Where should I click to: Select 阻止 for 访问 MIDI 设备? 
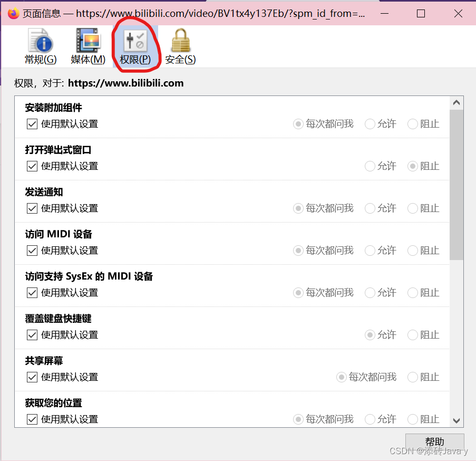[413, 251]
